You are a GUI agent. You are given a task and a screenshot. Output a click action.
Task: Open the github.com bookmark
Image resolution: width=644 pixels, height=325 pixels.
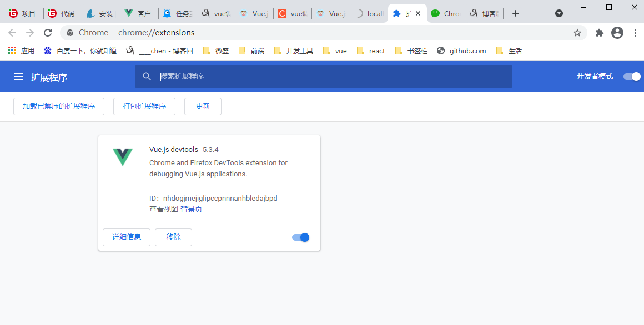click(461, 51)
